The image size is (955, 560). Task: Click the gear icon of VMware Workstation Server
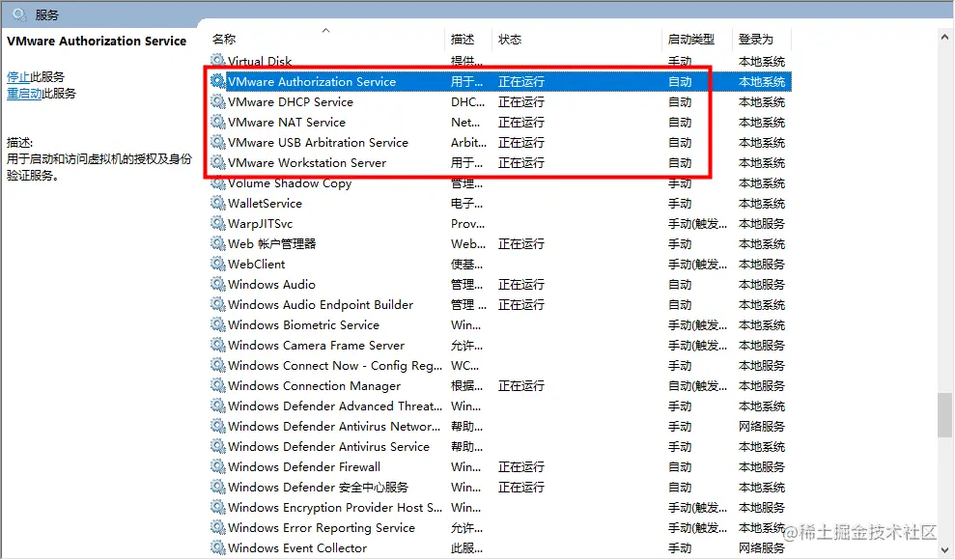point(218,162)
